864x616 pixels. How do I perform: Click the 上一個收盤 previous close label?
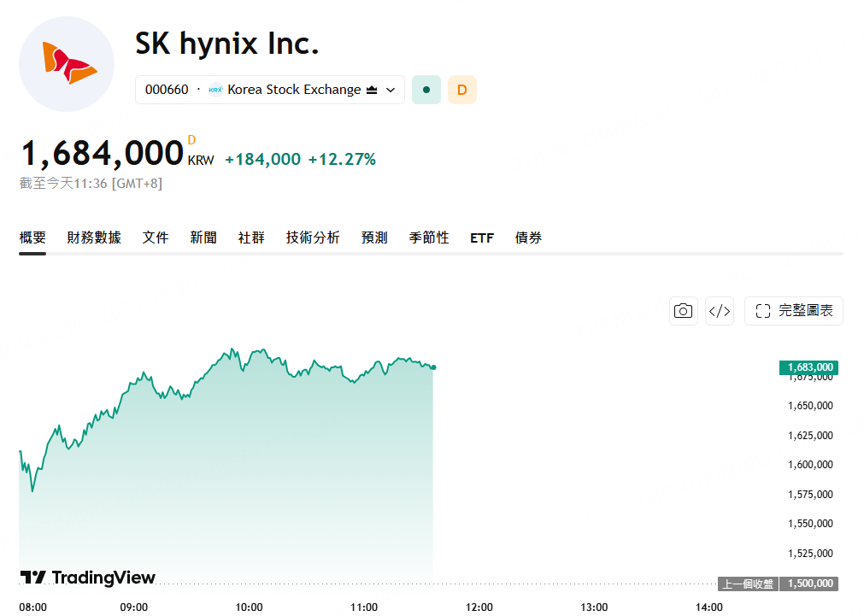coord(749,584)
